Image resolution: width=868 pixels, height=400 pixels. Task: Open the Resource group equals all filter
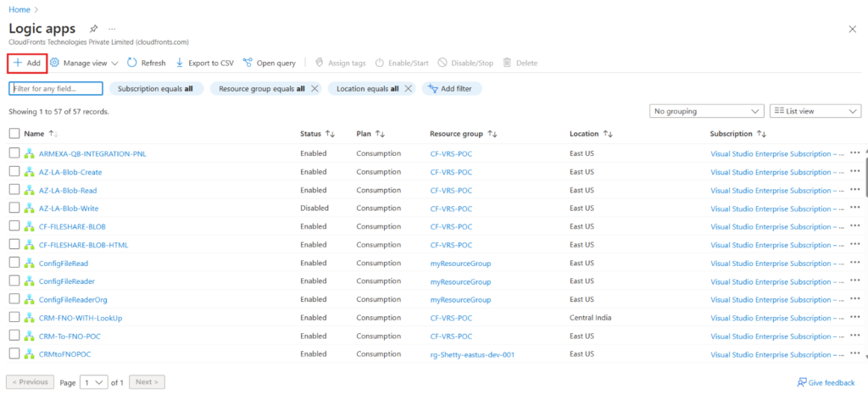coord(261,88)
